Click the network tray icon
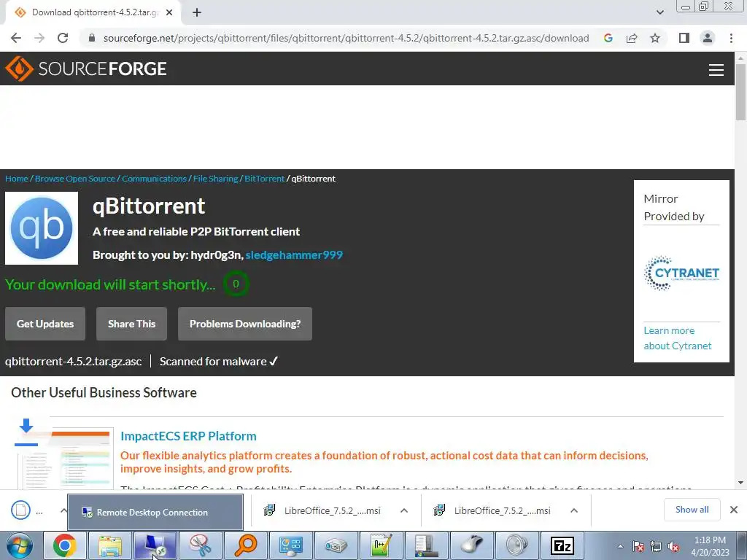The width and height of the screenshot is (747, 560). pos(656,546)
